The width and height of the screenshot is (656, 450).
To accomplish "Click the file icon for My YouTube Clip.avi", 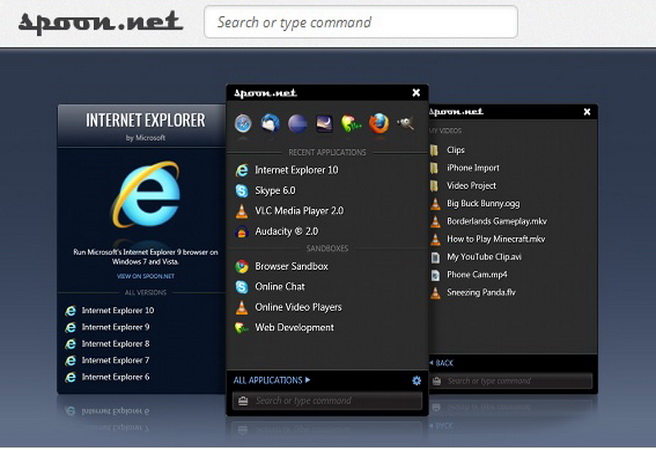I will tap(435, 257).
